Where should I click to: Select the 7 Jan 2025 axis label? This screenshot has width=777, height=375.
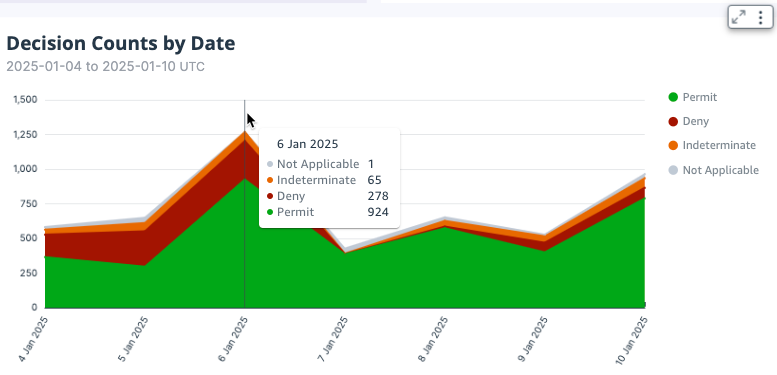(x=333, y=340)
